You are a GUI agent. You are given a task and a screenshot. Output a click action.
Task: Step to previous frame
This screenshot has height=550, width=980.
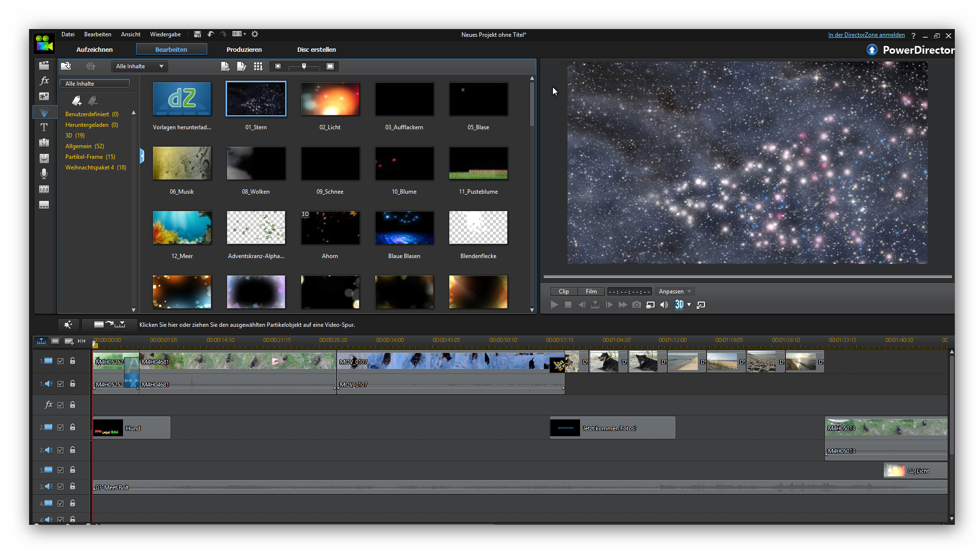pos(582,305)
